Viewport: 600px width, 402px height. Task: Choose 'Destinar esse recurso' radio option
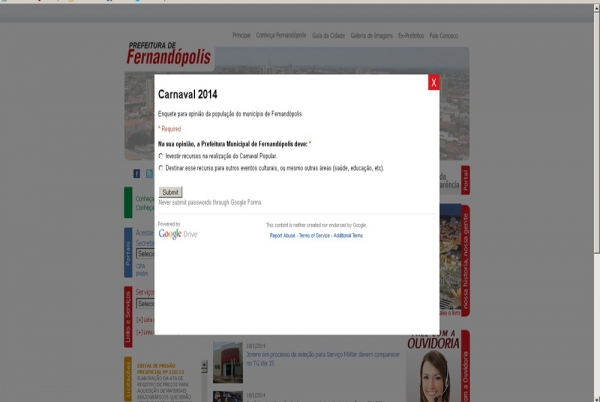[x=161, y=168]
